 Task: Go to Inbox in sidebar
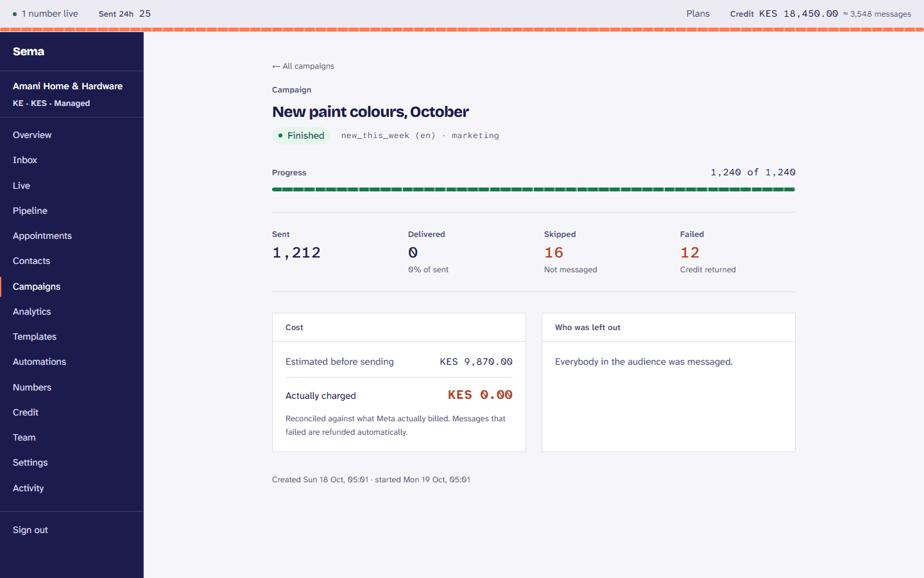click(x=25, y=160)
